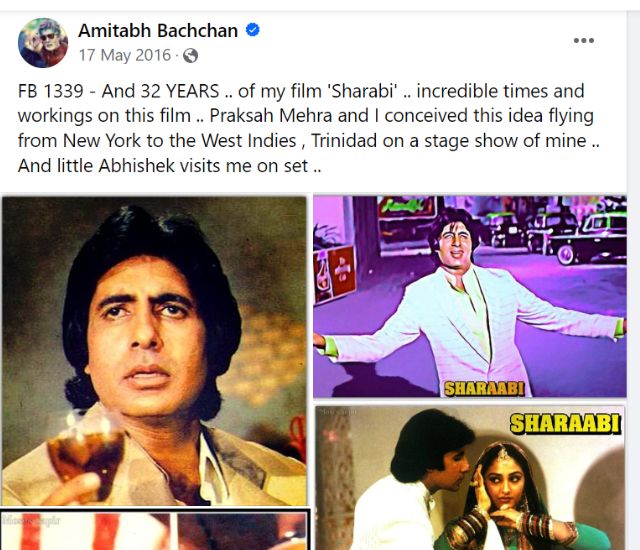This screenshot has height=550, width=640.
Task: Click the text line about little Abhishek
Action: [169, 166]
